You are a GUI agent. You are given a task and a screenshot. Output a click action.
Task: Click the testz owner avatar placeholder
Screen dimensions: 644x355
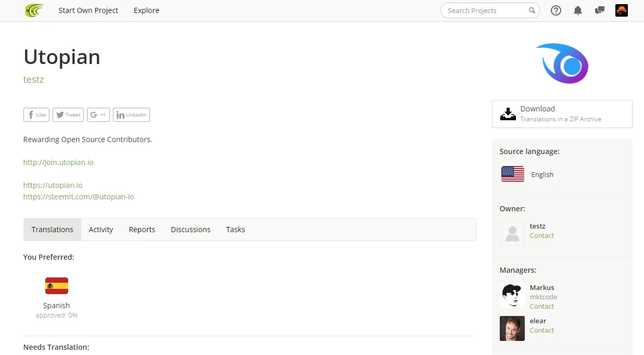click(512, 234)
